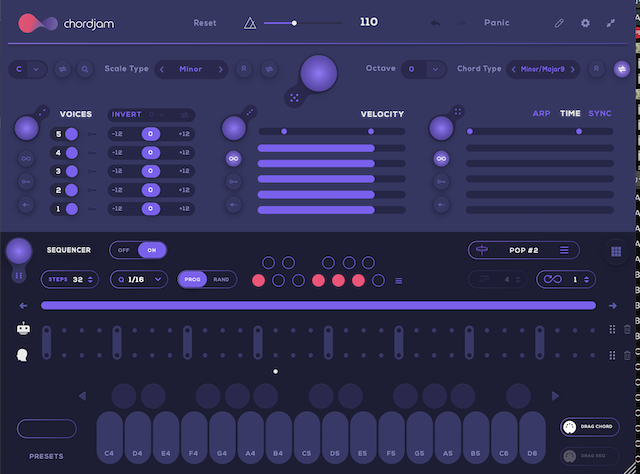Switch to the SYNC tab
The image size is (640, 474).
click(x=600, y=114)
